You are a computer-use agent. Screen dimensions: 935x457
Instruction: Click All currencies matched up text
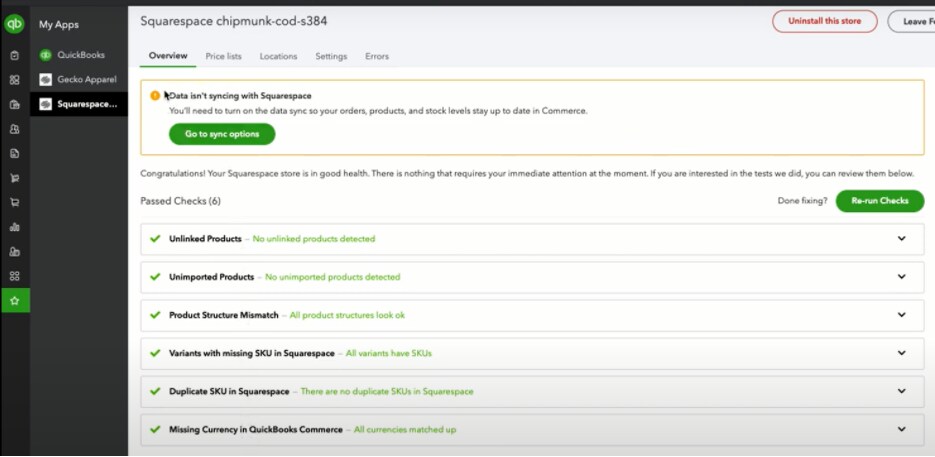pos(405,429)
